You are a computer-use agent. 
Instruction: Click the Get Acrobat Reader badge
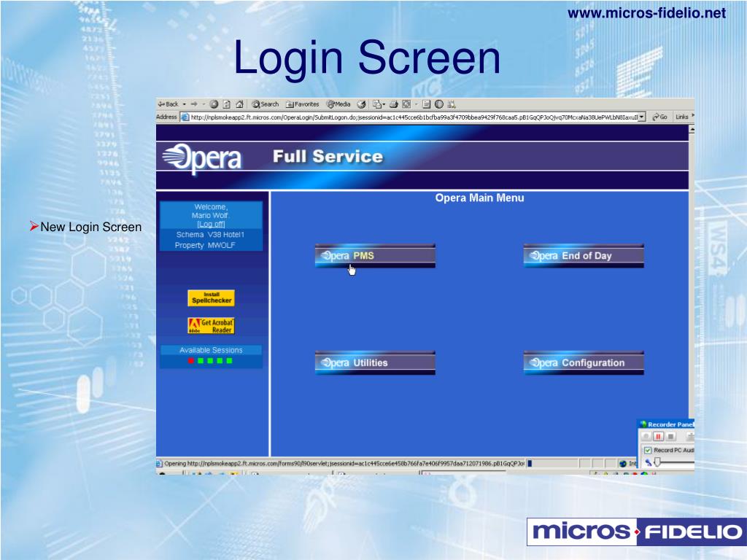(x=211, y=326)
